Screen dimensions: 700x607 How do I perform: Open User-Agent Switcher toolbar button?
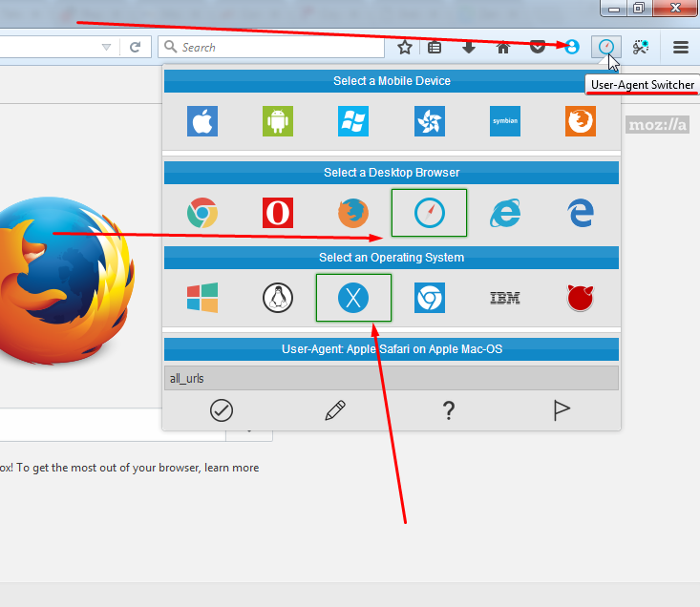(605, 47)
